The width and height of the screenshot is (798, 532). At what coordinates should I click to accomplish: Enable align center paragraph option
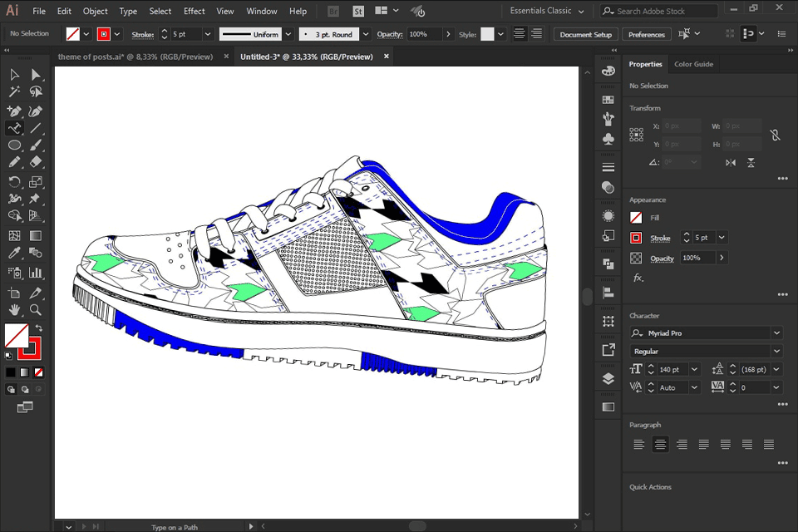click(660, 445)
